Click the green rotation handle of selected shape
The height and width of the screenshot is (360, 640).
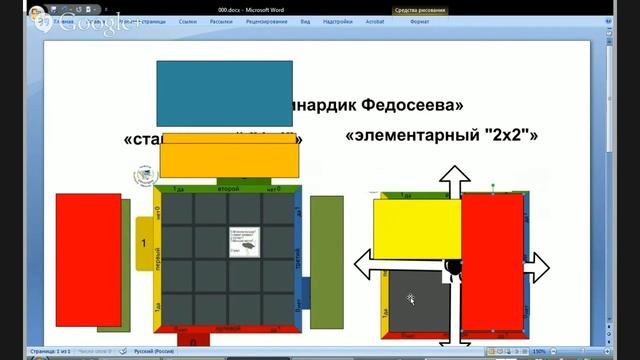493,186
